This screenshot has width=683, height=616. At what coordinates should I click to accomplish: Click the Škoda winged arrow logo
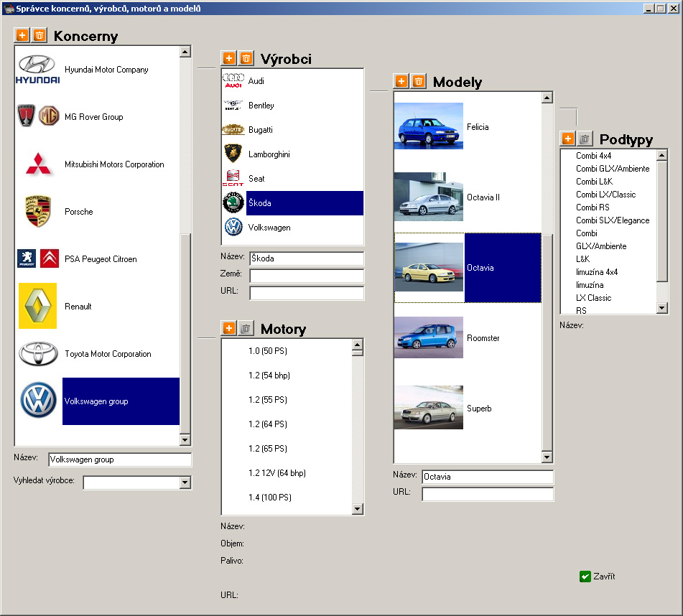233,203
